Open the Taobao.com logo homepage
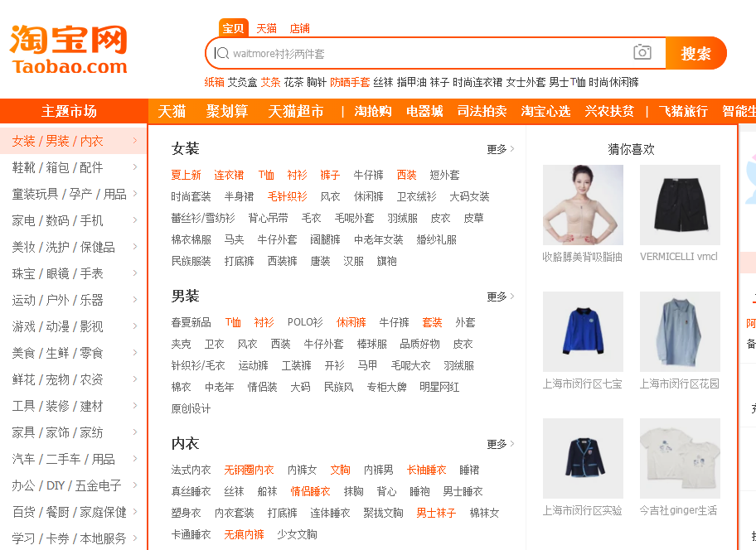This screenshot has height=550, width=756. pyautogui.click(x=69, y=50)
